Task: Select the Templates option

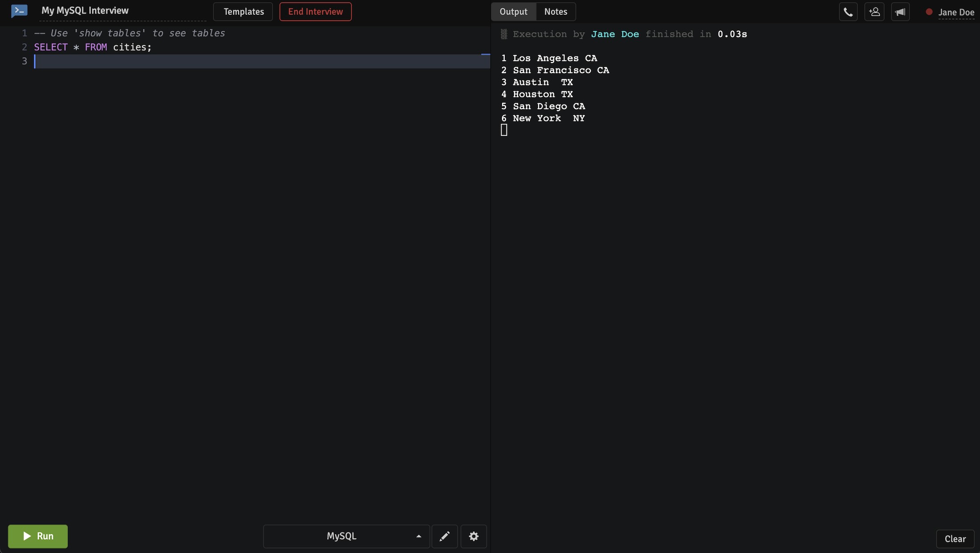Action: point(243,12)
